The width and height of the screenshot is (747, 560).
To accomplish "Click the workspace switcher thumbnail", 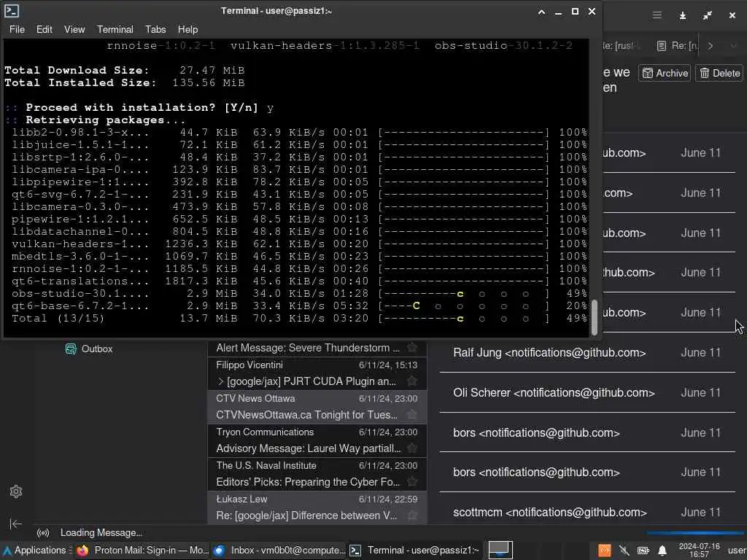I will coord(500,551).
